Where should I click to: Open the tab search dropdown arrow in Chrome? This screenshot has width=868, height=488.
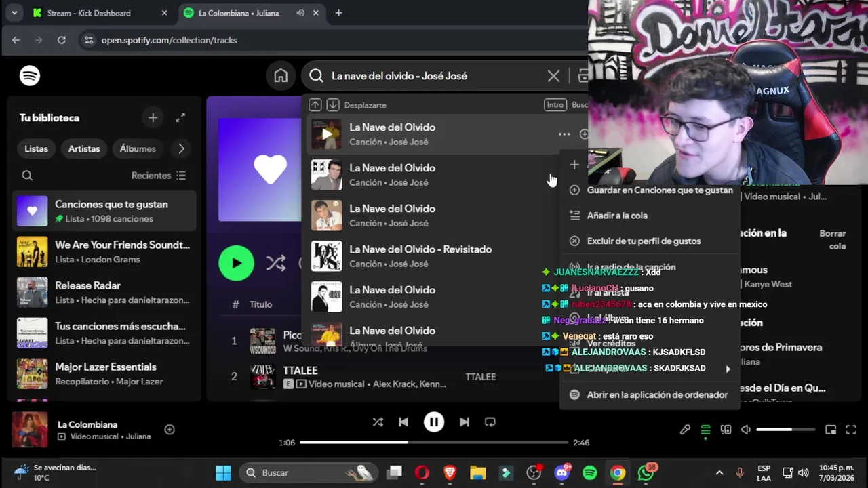tap(14, 13)
